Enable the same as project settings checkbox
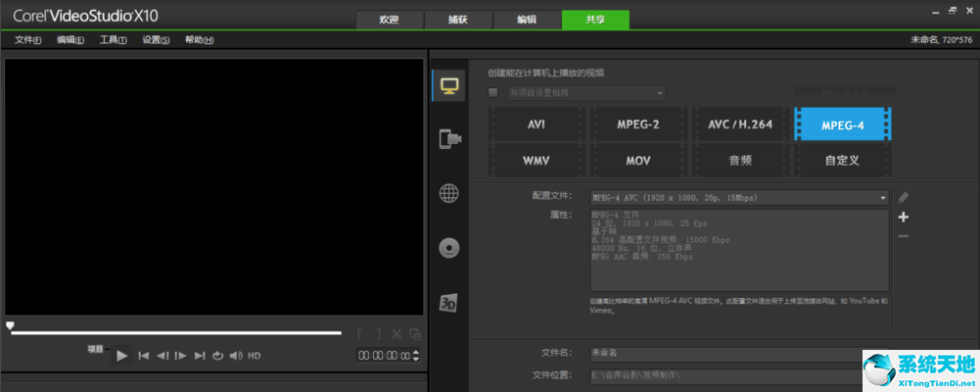 [493, 92]
